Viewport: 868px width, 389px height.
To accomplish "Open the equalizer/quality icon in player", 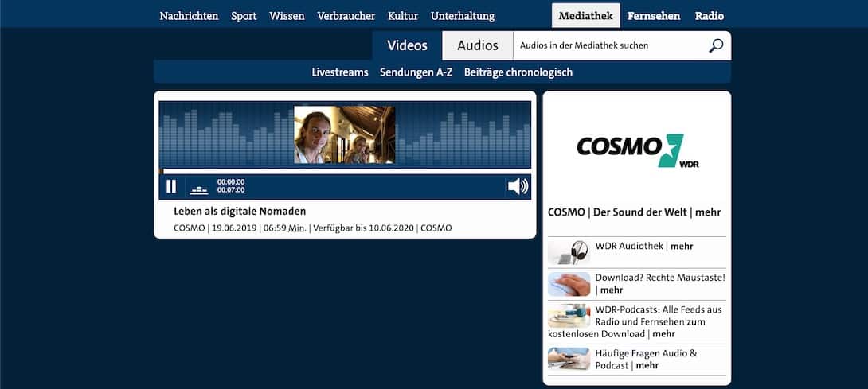I will (199, 190).
